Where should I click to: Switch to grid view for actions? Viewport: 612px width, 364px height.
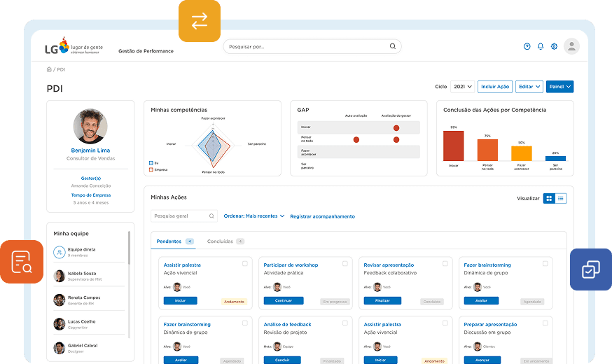(549, 199)
